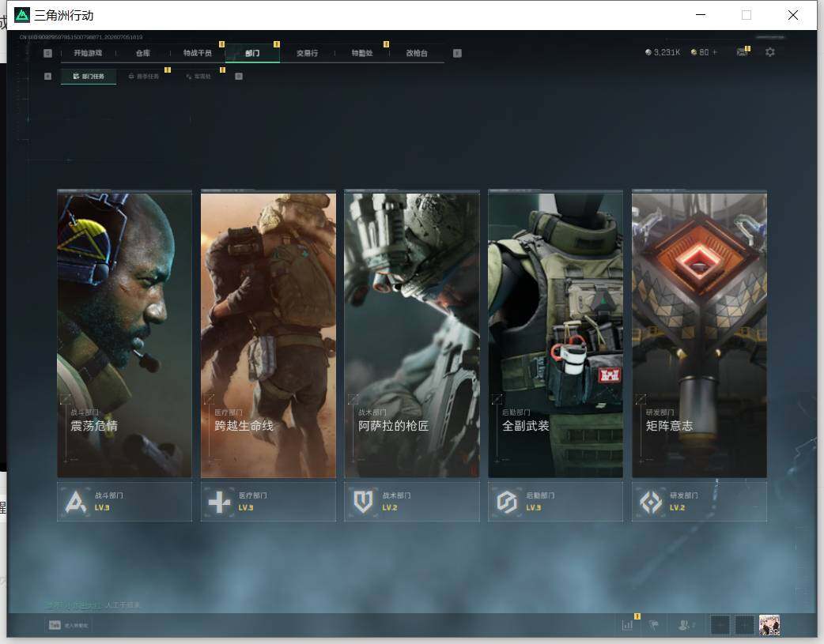Click the 战术部门 LV.2 button
824x644 pixels.
click(x=412, y=503)
